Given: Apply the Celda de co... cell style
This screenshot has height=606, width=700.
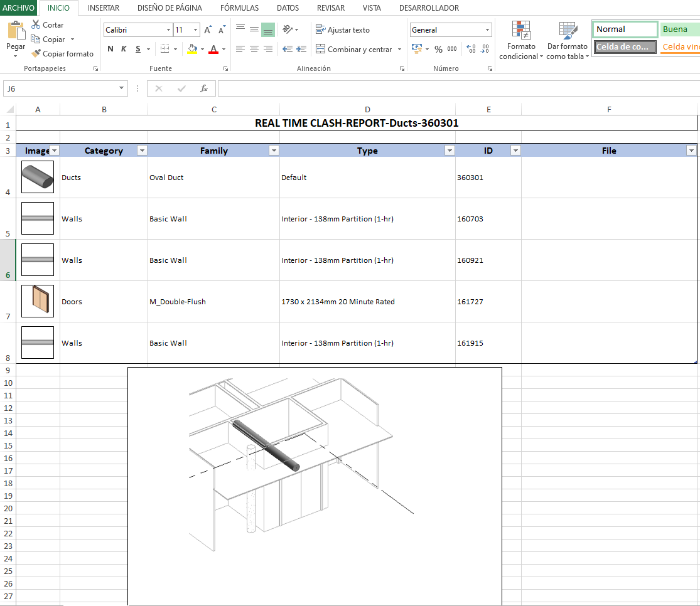Looking at the screenshot, I should (x=625, y=46).
